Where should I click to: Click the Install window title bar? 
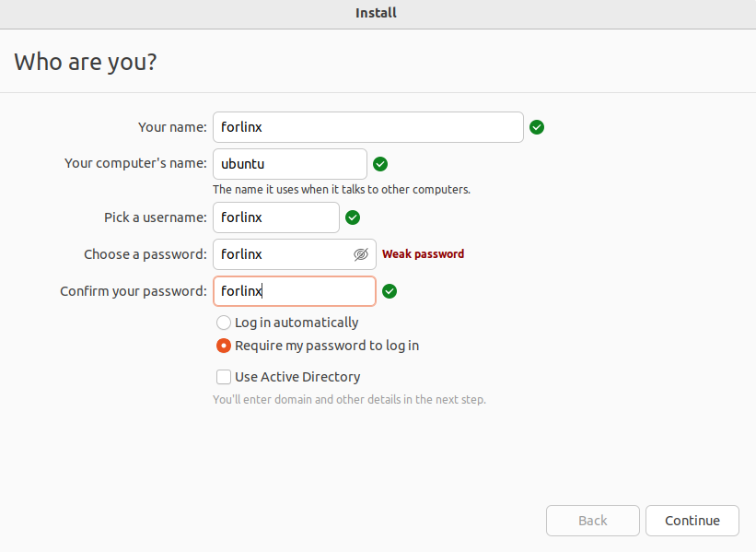376,13
